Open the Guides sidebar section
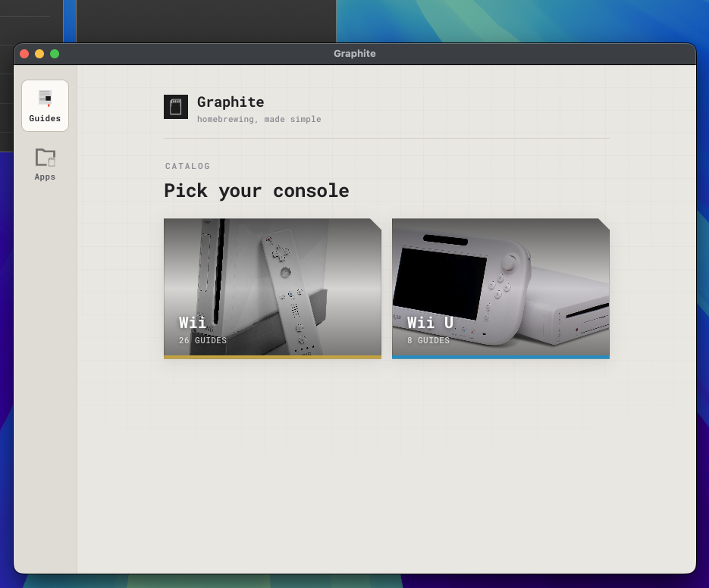Screen dimensions: 709x588 pos(45,106)
